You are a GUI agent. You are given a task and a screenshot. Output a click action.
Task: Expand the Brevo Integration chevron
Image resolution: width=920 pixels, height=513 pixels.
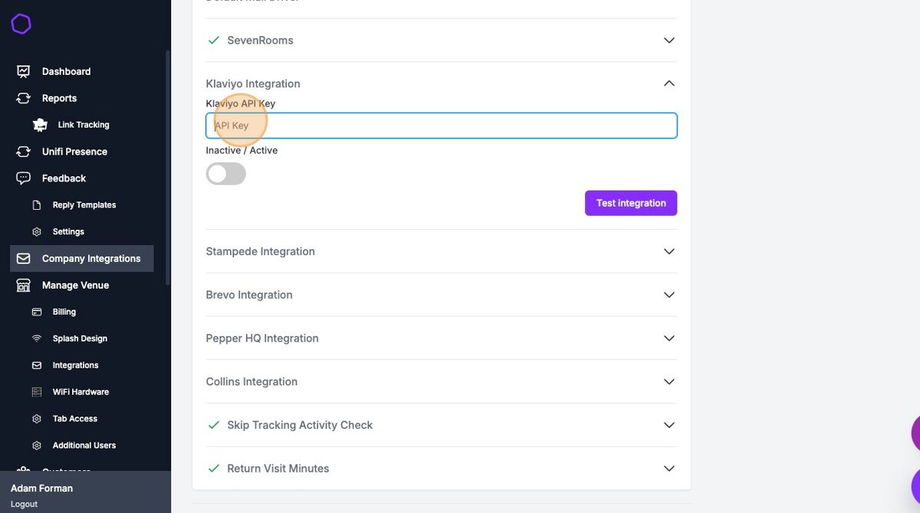[x=669, y=295]
